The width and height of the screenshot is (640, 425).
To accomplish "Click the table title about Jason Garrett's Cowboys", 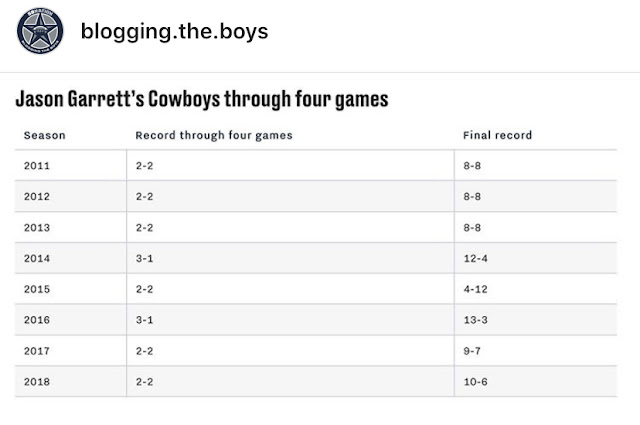I will click(x=201, y=100).
